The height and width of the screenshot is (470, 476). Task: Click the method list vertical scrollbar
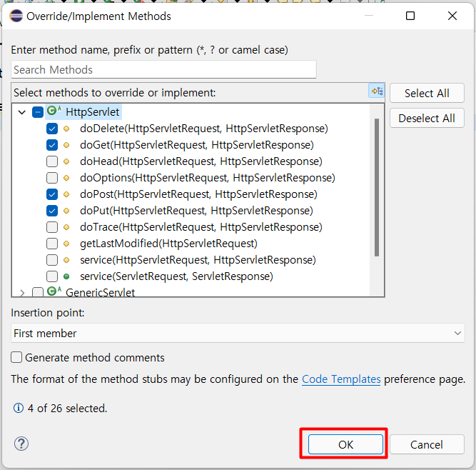[x=377, y=187]
